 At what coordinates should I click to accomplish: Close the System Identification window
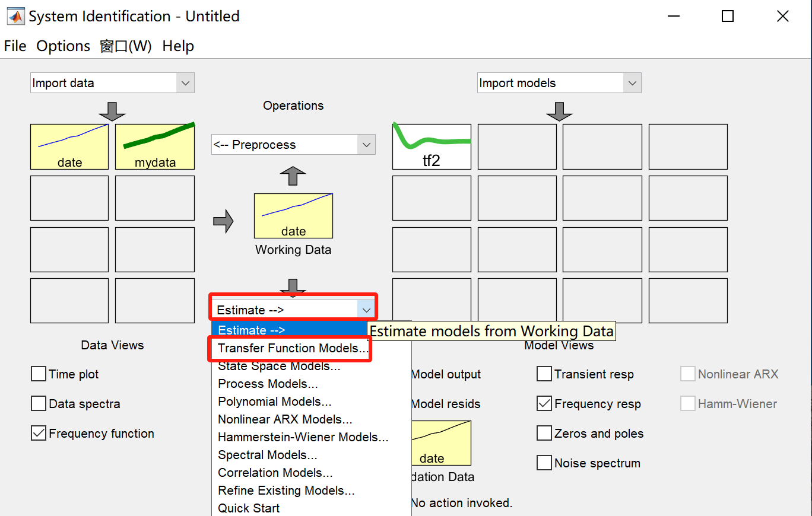pyautogui.click(x=783, y=17)
